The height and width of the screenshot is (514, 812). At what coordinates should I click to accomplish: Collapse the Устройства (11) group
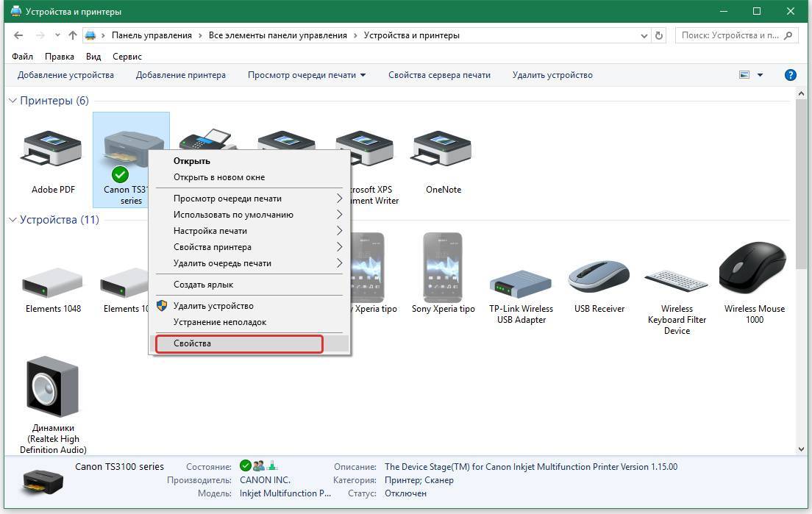tap(13, 220)
